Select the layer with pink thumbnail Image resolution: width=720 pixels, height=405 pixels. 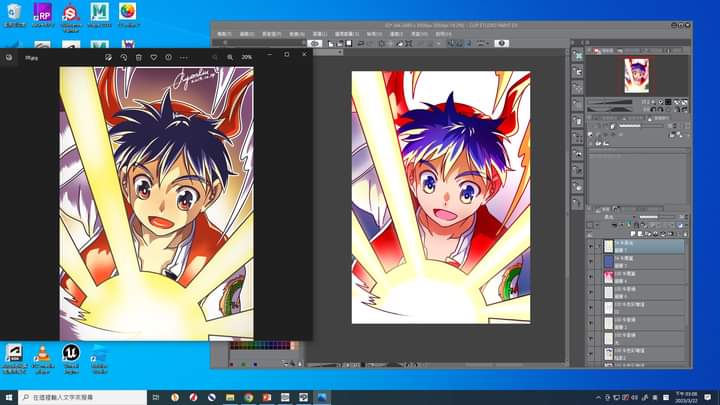pyautogui.click(x=645, y=277)
